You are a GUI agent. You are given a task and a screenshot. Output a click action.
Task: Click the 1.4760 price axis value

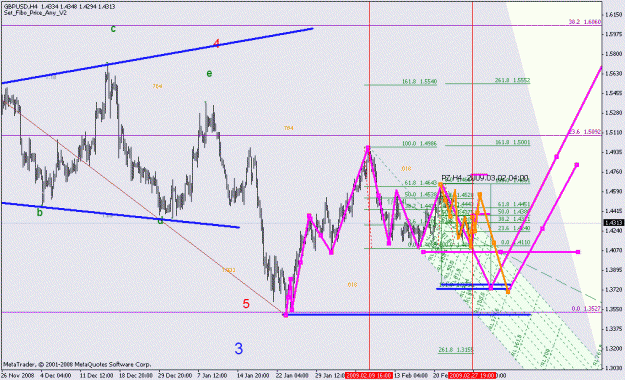tap(613, 172)
